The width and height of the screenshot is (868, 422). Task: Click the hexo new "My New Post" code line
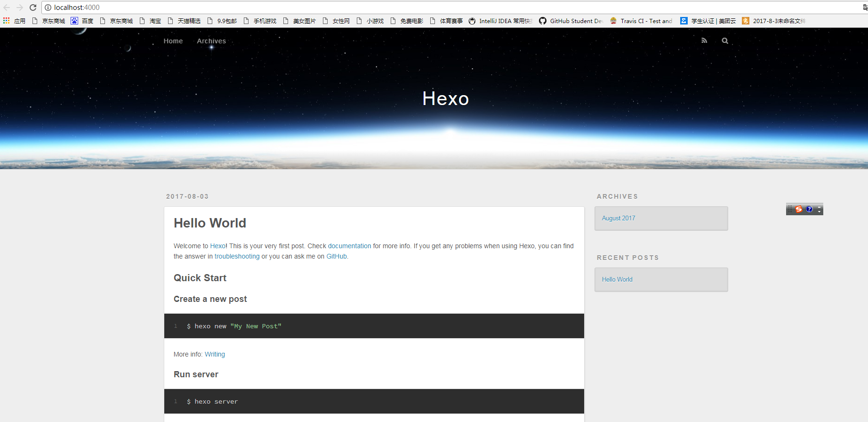pyautogui.click(x=234, y=326)
